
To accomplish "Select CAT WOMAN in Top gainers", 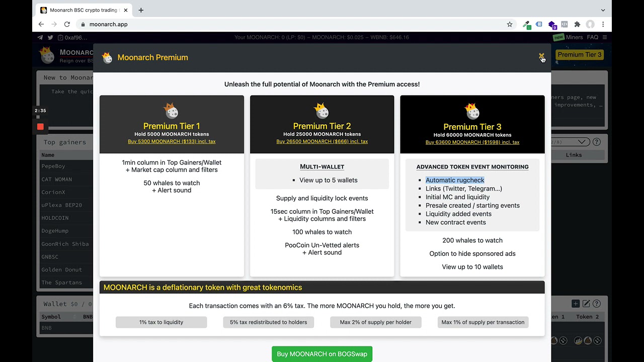I will [x=56, y=179].
